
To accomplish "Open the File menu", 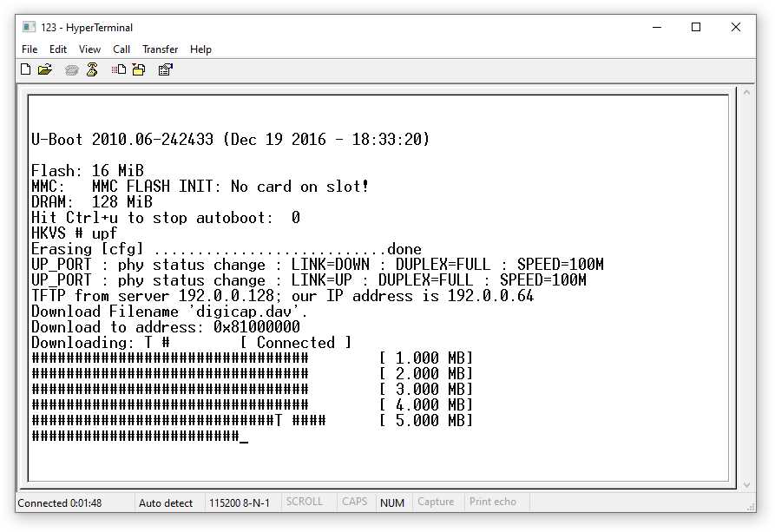I will [x=30, y=49].
